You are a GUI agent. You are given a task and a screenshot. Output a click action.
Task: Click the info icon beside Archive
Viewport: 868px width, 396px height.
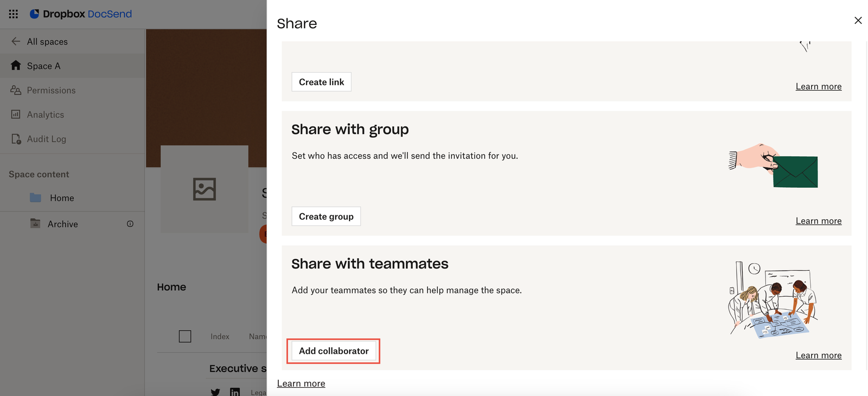click(x=130, y=223)
